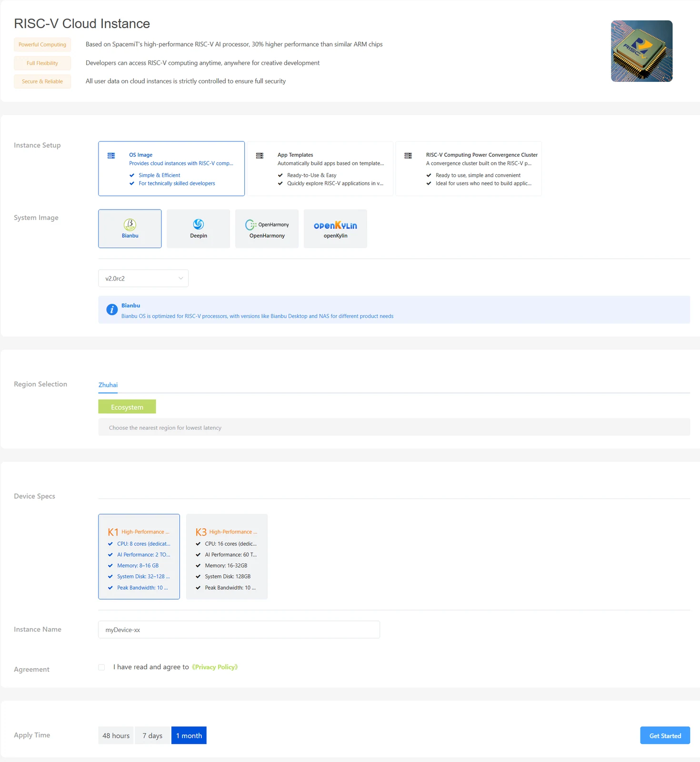Select the Bianbu logo icon
This screenshot has width=700, height=762.
pyautogui.click(x=130, y=224)
